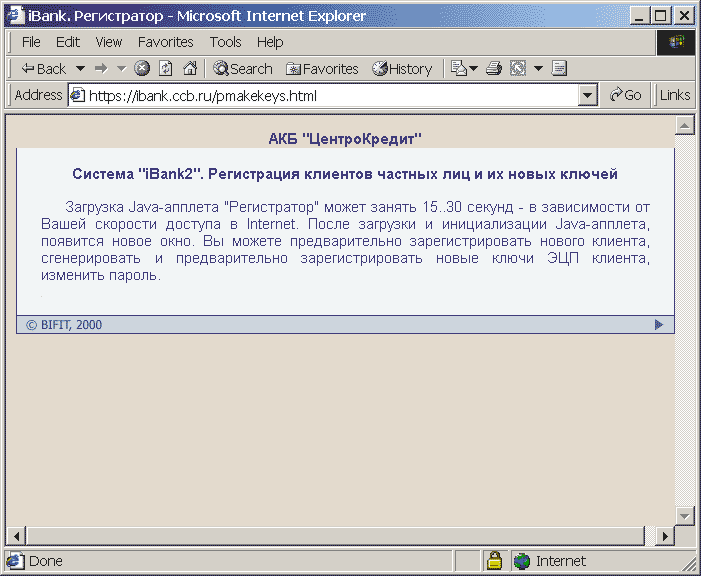Click the Mail icon in toolbar
Viewport: 701px width, 576px height.
point(458,68)
